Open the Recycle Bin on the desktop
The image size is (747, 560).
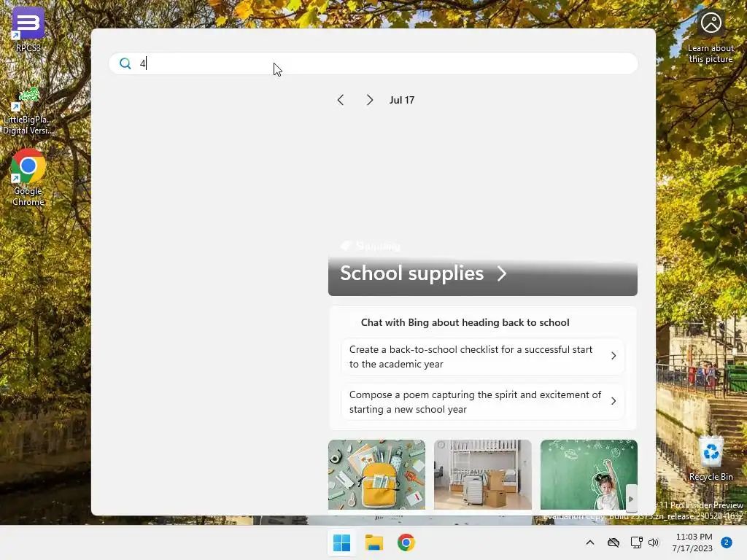(x=711, y=458)
